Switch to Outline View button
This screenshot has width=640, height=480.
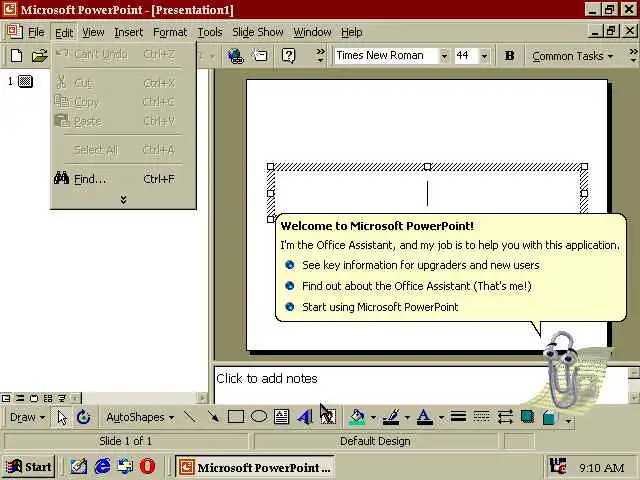pos(20,398)
